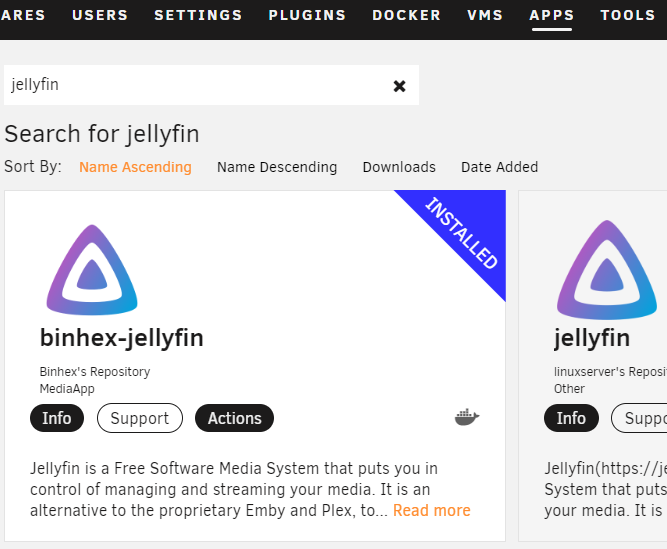
Task: Clear the jellyfin search text with X
Action: click(x=399, y=86)
